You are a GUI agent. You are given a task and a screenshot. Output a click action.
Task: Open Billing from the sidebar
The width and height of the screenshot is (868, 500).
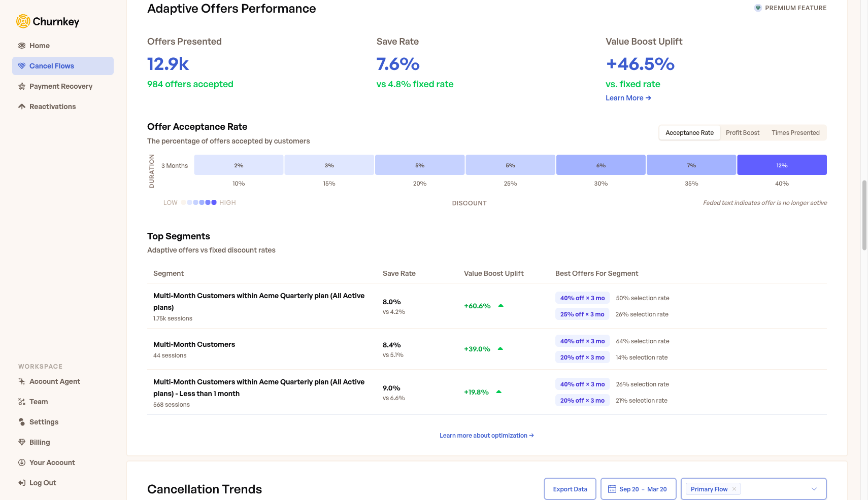point(40,442)
